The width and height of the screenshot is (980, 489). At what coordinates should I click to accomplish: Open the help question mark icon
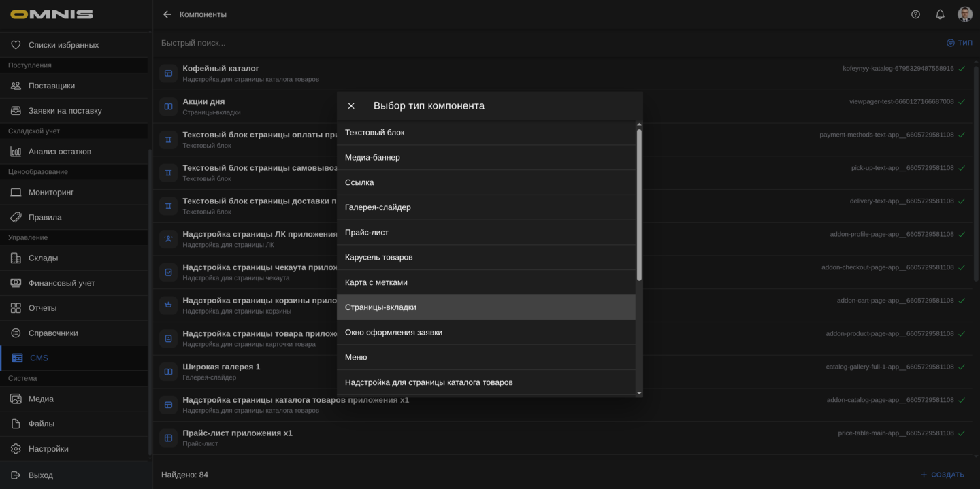[x=915, y=14]
